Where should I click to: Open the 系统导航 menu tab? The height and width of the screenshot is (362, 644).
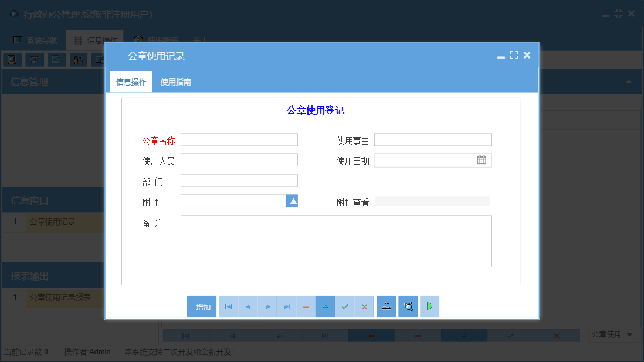click(39, 40)
